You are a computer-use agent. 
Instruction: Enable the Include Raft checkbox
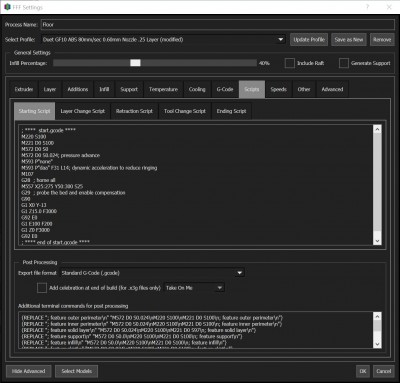[290, 63]
